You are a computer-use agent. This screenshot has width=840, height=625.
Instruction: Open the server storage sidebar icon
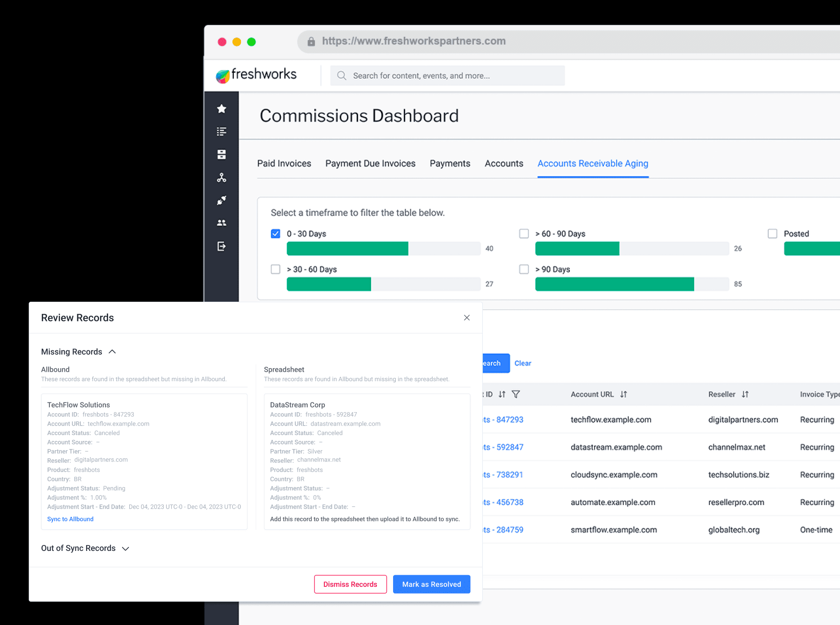pyautogui.click(x=221, y=154)
